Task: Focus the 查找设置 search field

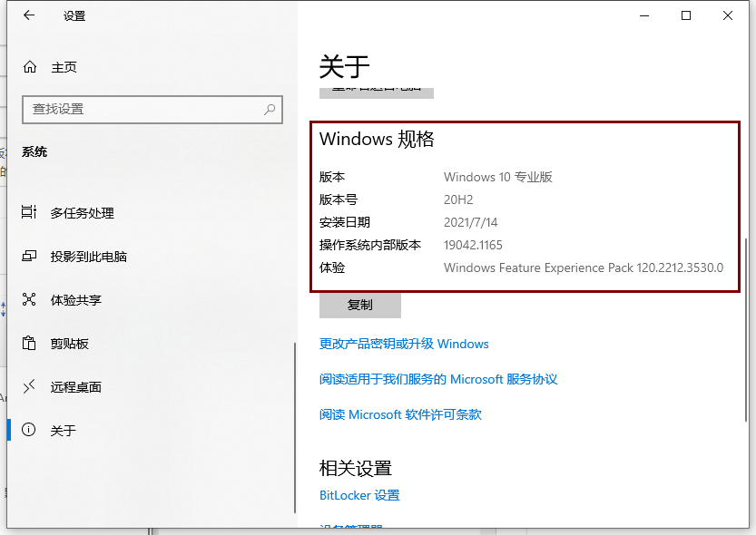Action: click(x=141, y=109)
